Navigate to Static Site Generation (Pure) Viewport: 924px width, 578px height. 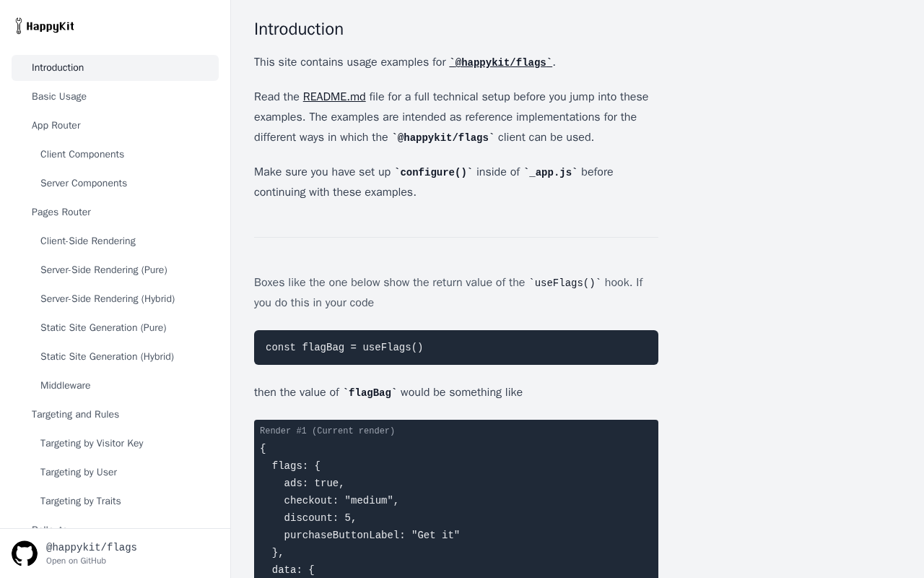(103, 328)
